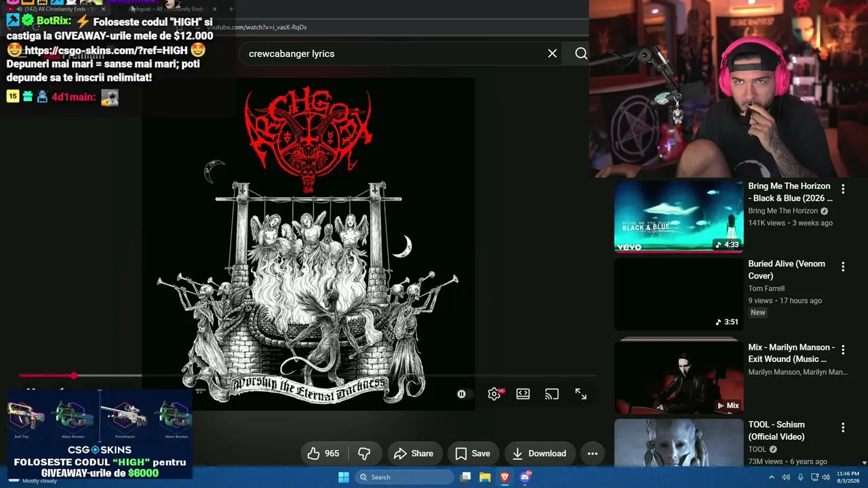The image size is (868, 488).
Task: Open the "TOOL - Schism (Official Video)" title
Action: click(x=776, y=431)
